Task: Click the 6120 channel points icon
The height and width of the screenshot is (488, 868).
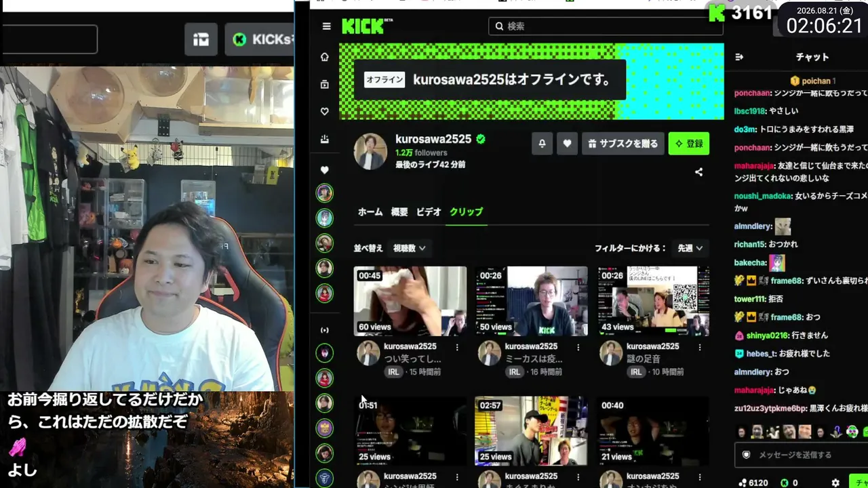Action: pos(743,483)
